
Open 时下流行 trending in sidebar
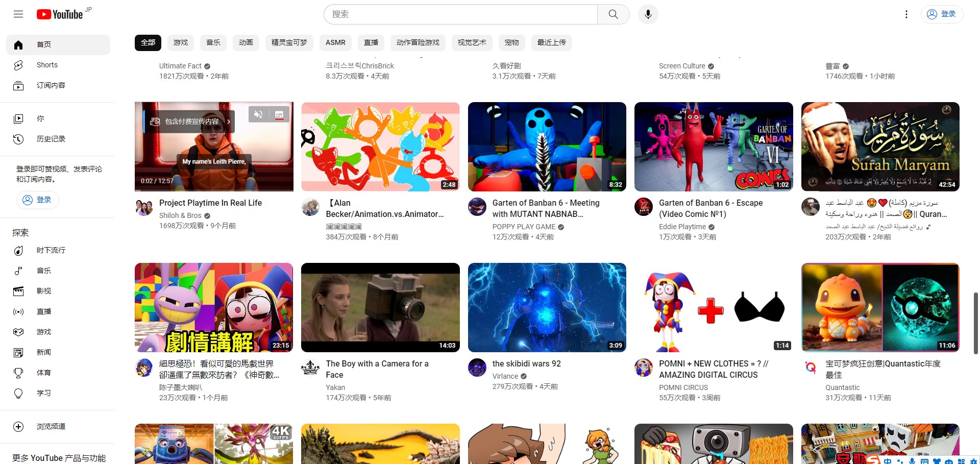pyautogui.click(x=58, y=250)
